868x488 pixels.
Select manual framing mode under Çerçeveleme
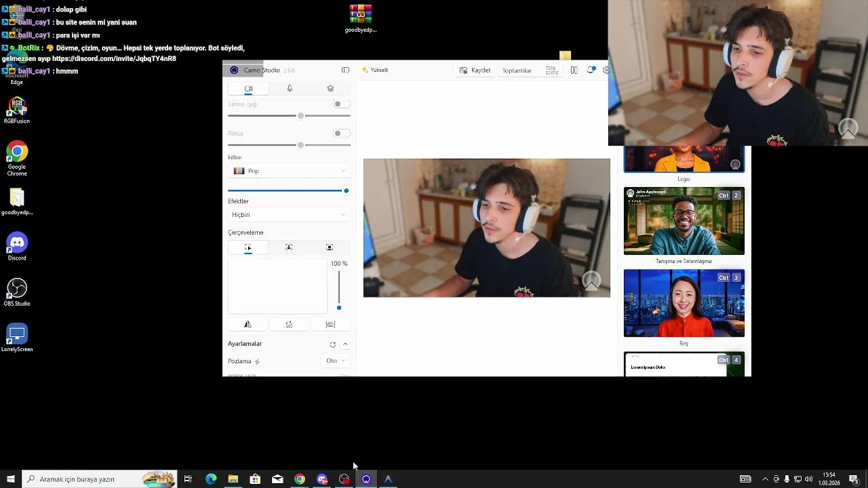point(248,247)
